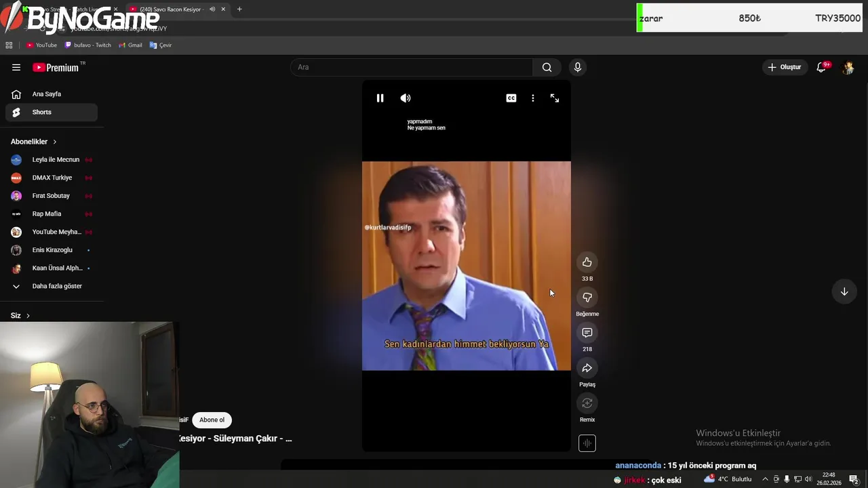Viewport: 868px width, 488px height.
Task: Open the sound waveform button below Remix
Action: [x=587, y=443]
